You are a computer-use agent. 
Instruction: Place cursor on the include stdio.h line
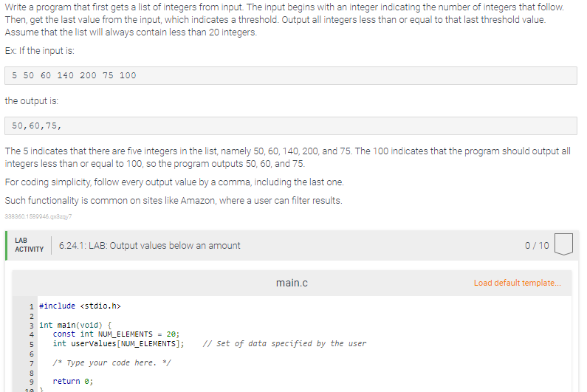(80, 306)
